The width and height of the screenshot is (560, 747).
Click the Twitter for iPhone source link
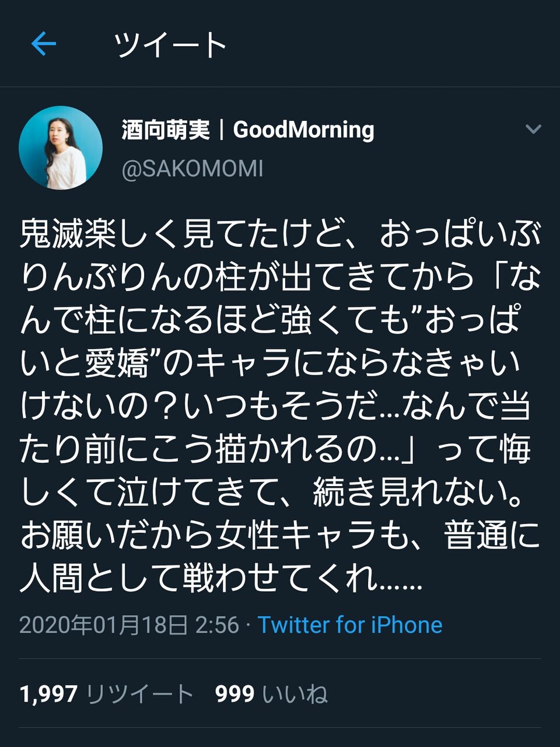pos(350,624)
